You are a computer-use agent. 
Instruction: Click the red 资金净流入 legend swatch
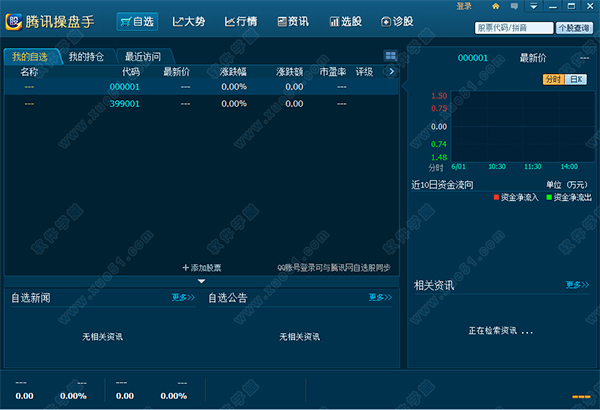(x=496, y=197)
